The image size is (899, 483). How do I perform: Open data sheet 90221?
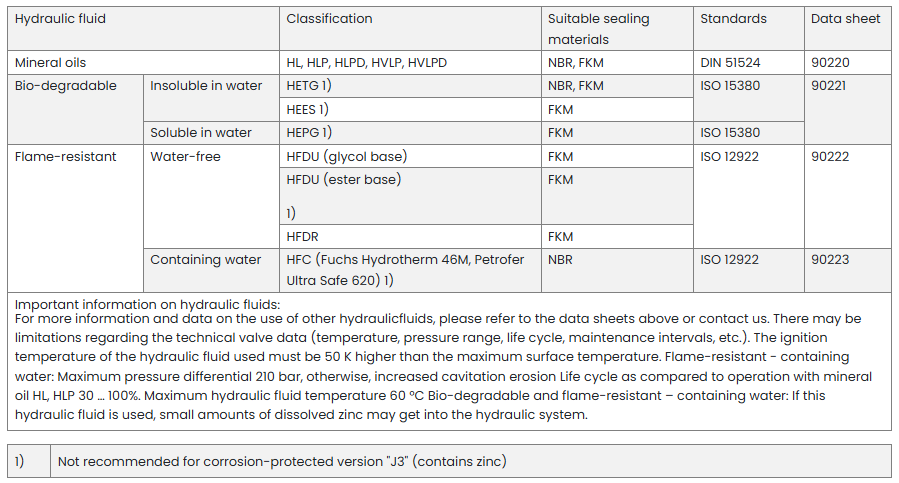coord(829,86)
